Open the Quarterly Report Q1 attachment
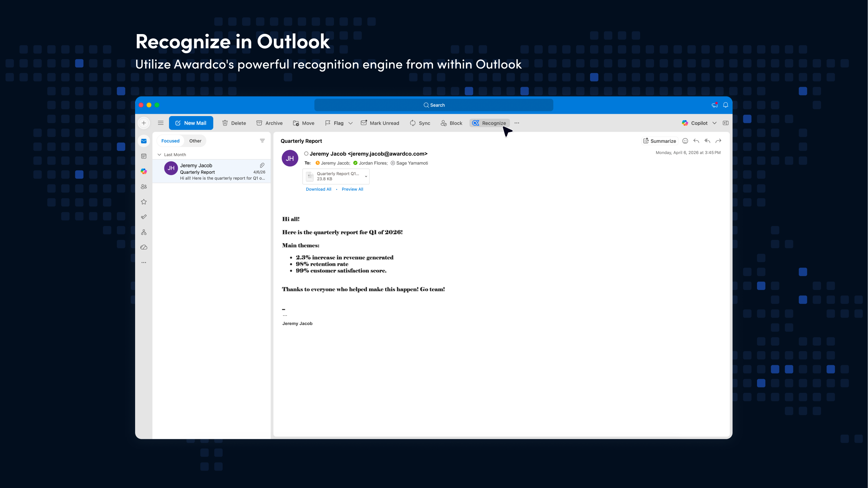The height and width of the screenshot is (488, 868). [336, 176]
